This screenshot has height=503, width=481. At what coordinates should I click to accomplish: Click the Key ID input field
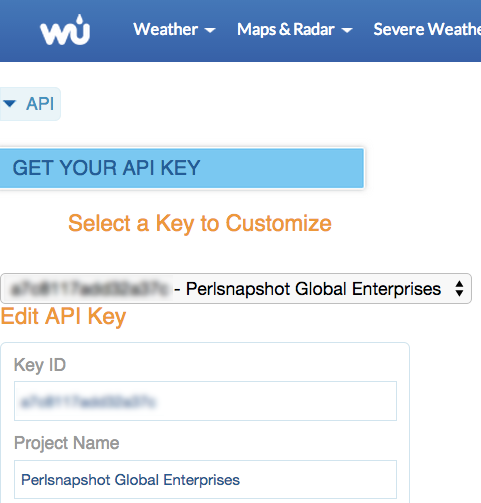(x=205, y=401)
